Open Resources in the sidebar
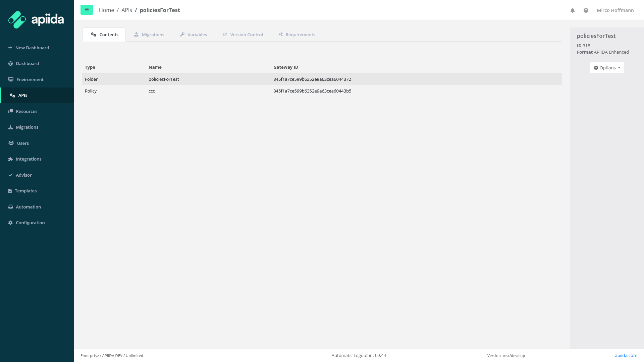 click(26, 111)
